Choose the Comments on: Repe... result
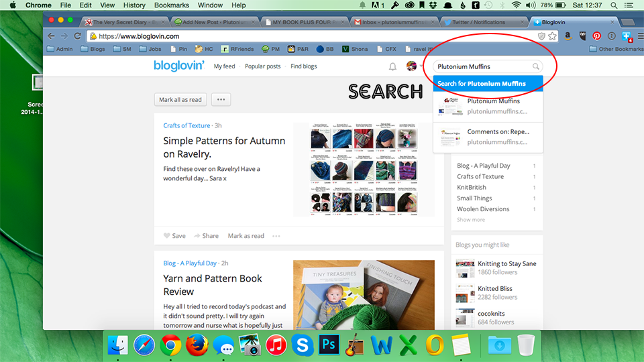 [x=488, y=137]
